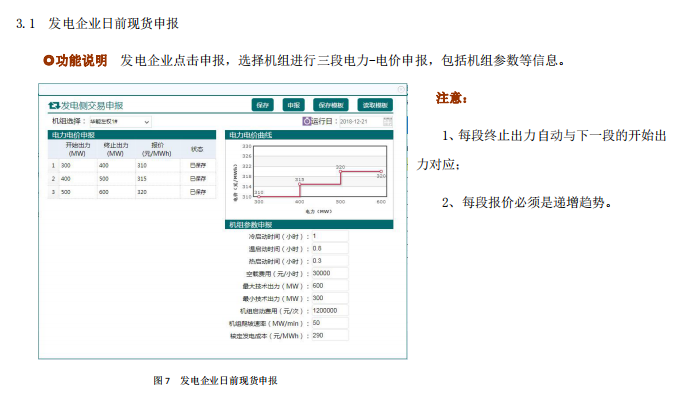676x403 pixels.
Task: Click the 读取模板 button
Action: [376, 104]
